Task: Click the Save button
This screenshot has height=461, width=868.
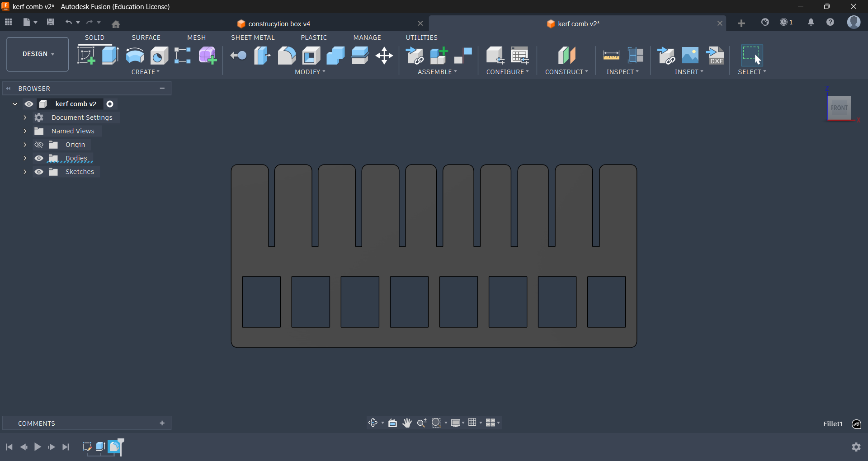Action: tap(50, 22)
